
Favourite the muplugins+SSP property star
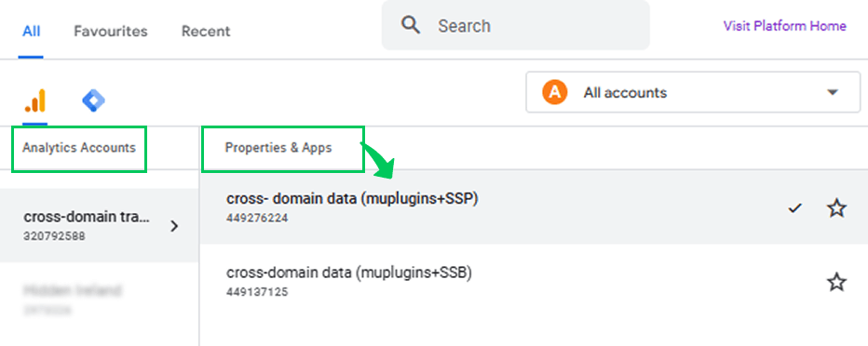click(x=836, y=208)
